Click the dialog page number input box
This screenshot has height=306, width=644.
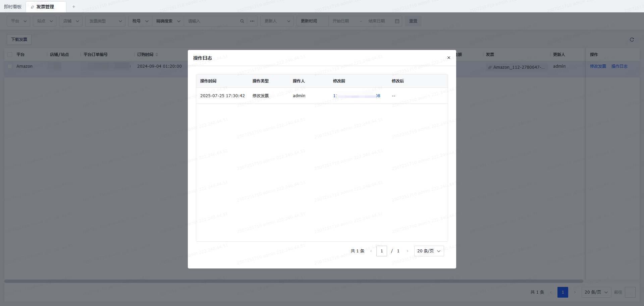[x=382, y=251]
